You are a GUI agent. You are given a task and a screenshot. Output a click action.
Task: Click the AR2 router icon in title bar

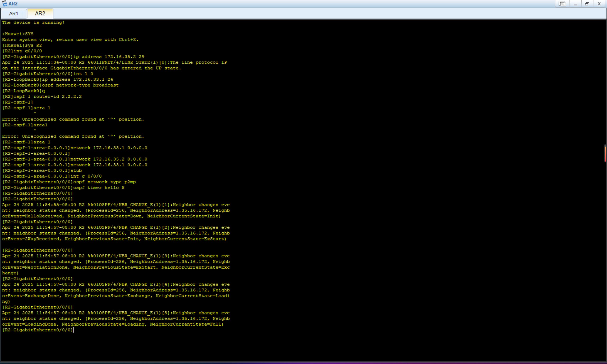[5, 4]
